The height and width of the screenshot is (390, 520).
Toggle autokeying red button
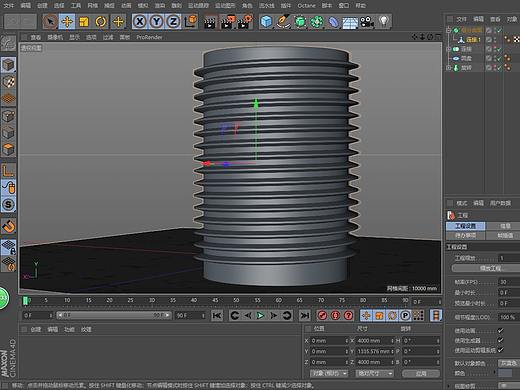(336, 315)
